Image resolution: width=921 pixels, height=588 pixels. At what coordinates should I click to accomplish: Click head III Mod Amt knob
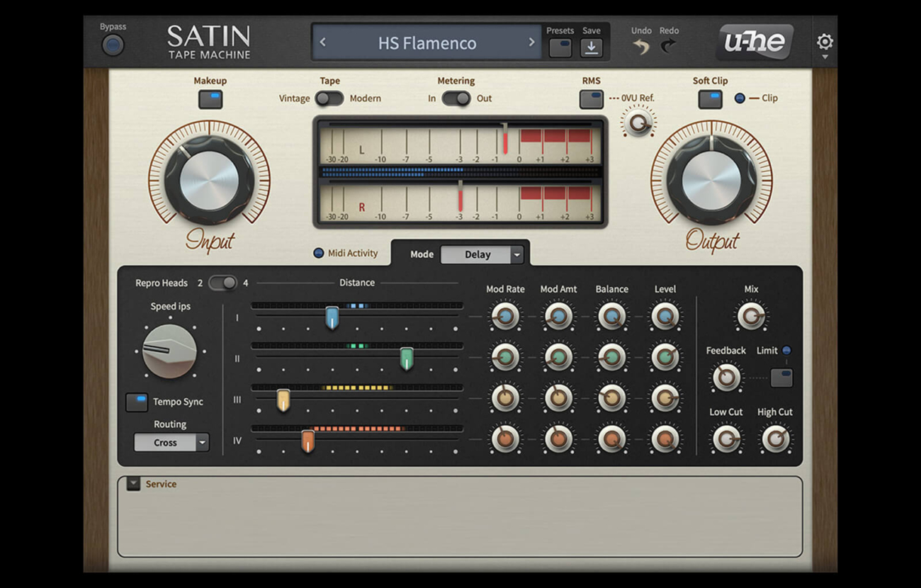(558, 399)
